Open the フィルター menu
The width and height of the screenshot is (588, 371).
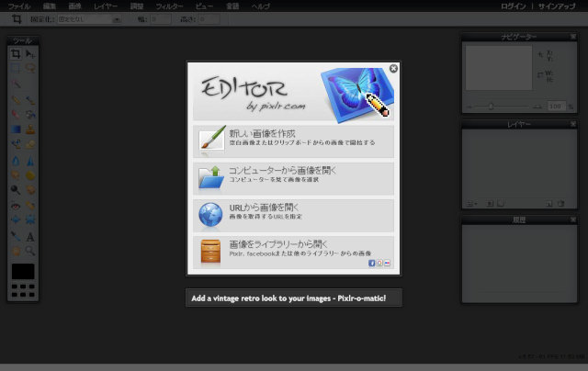coord(169,6)
